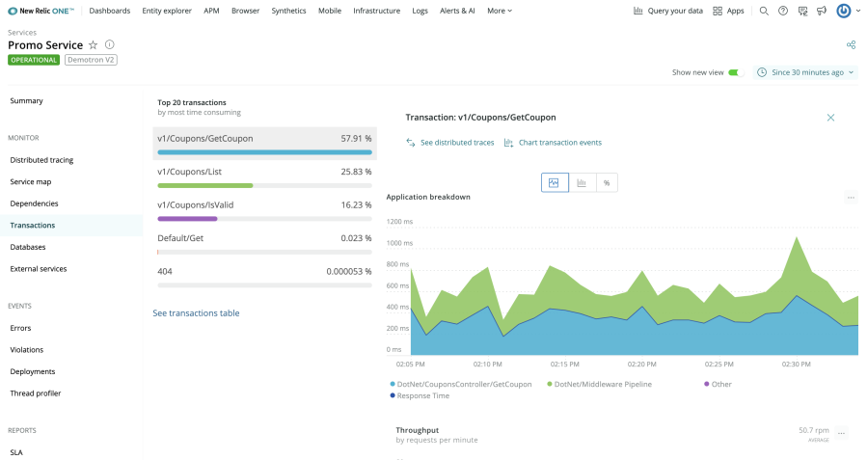The width and height of the screenshot is (868, 460).
Task: Select the 404 transaction row
Action: click(264, 277)
